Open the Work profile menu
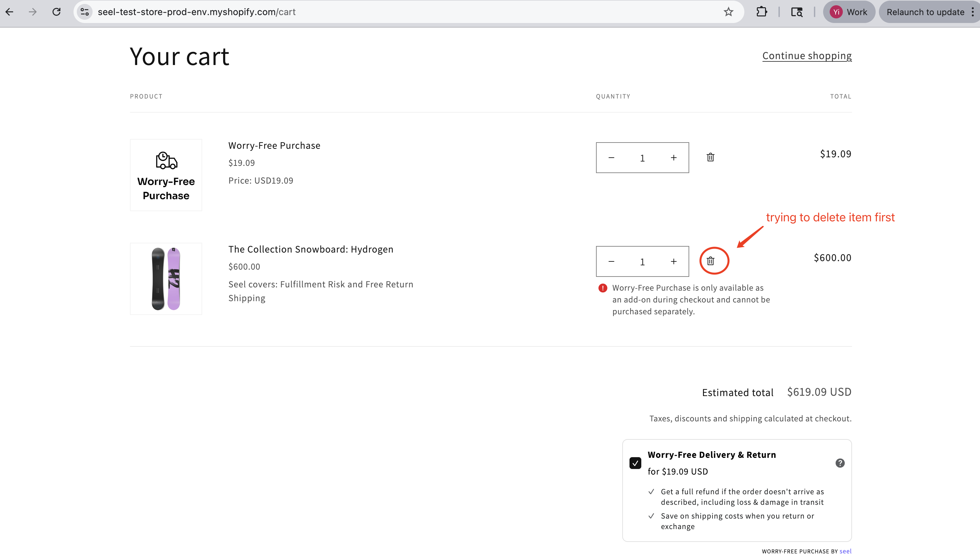The image size is (980, 557). click(848, 12)
